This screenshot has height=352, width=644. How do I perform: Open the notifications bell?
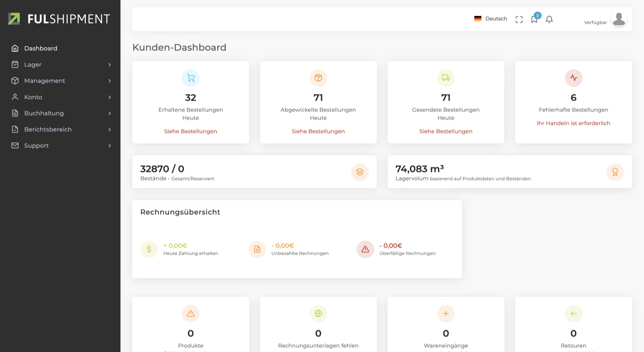[x=549, y=19]
